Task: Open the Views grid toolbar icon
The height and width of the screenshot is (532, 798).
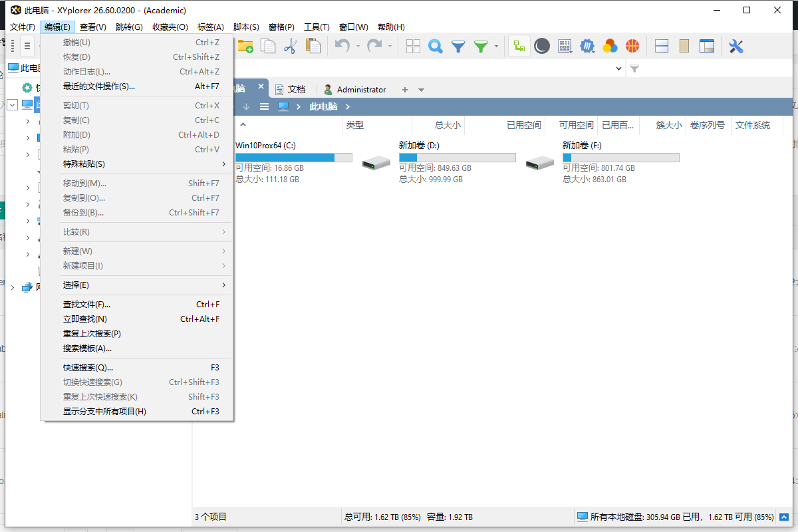Action: 414,46
